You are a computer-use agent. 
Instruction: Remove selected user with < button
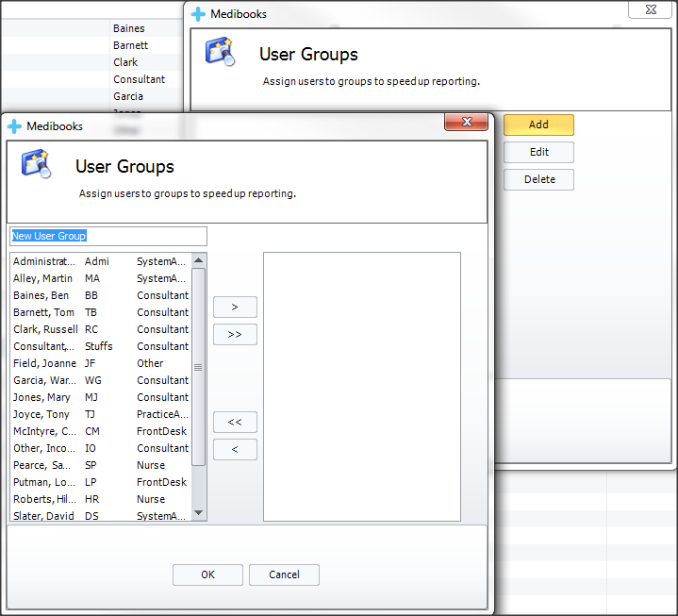coord(235,450)
